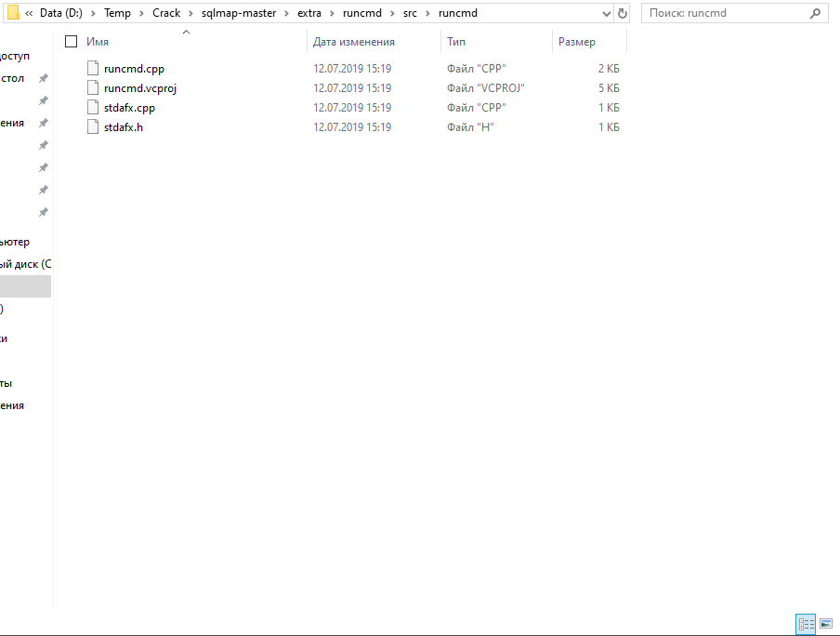Click the size cell of stdafx.h
This screenshot has width=840, height=636.
pos(609,127)
